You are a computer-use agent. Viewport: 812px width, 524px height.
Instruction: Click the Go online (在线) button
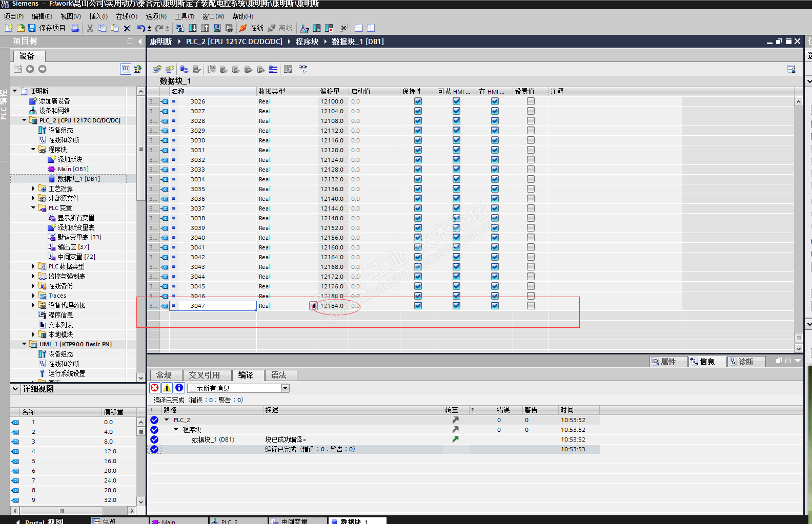tap(251, 28)
